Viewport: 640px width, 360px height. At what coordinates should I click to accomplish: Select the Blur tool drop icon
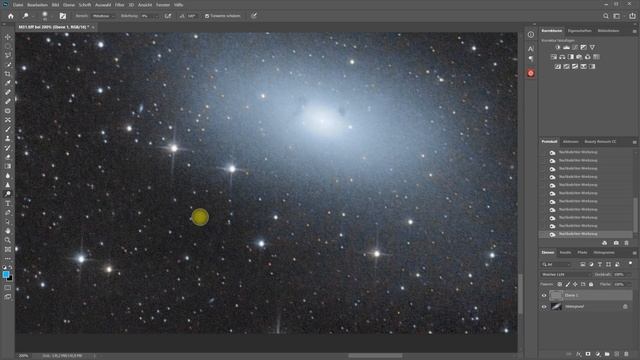[x=8, y=176]
